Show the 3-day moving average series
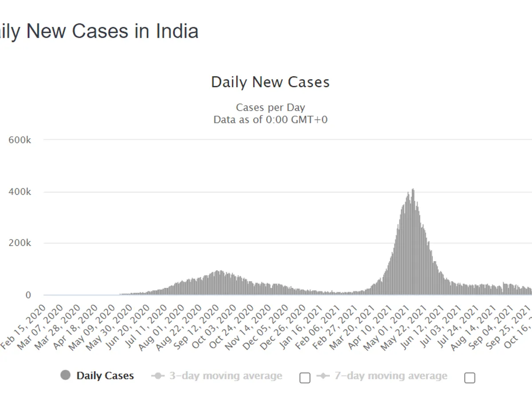 226,376
